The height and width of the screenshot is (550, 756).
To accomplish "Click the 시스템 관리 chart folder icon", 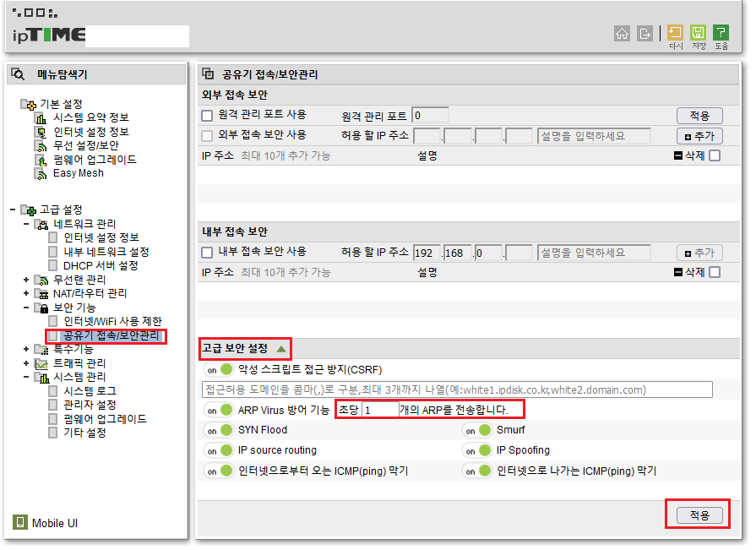I will (42, 378).
